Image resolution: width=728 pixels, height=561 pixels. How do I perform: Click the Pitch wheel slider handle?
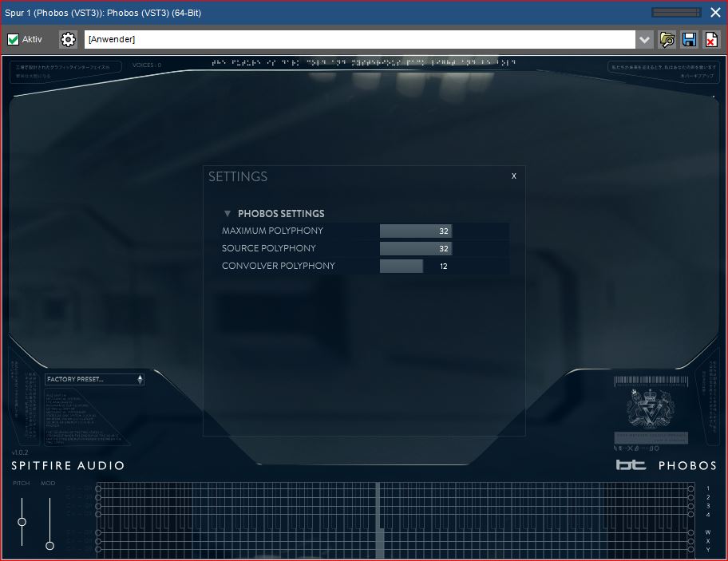point(22,522)
